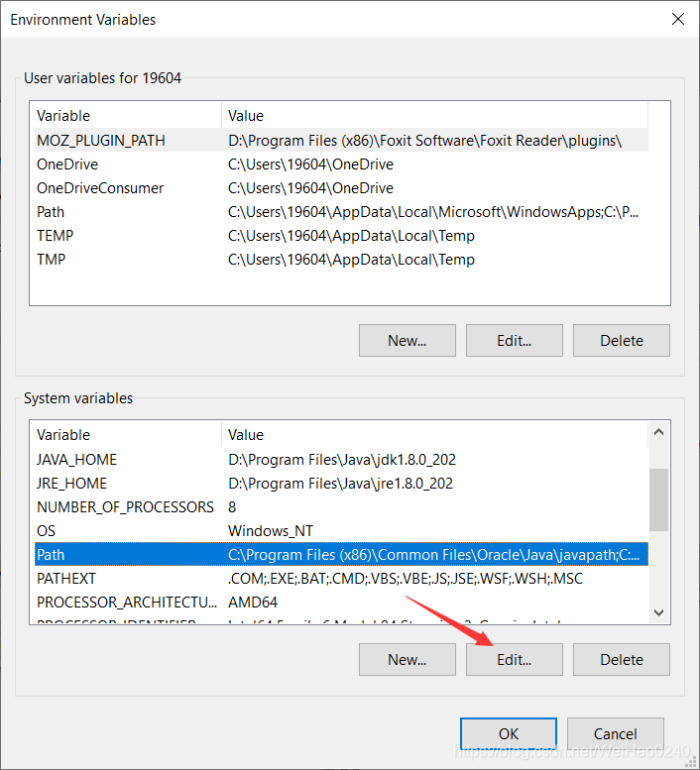700x770 pixels.
Task: Select the JAVA_HOME system variable
Action: [77, 460]
